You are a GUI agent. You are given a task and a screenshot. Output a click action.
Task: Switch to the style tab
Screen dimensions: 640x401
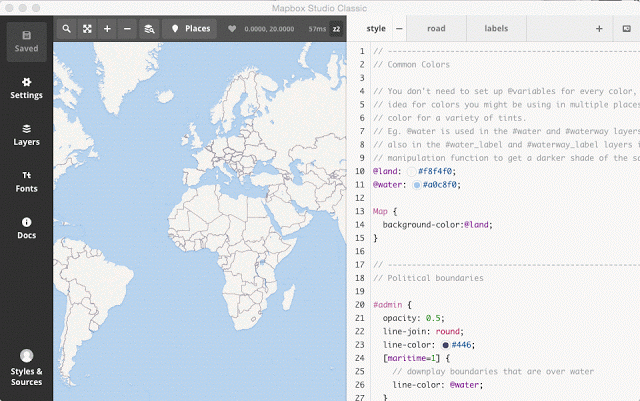(376, 29)
